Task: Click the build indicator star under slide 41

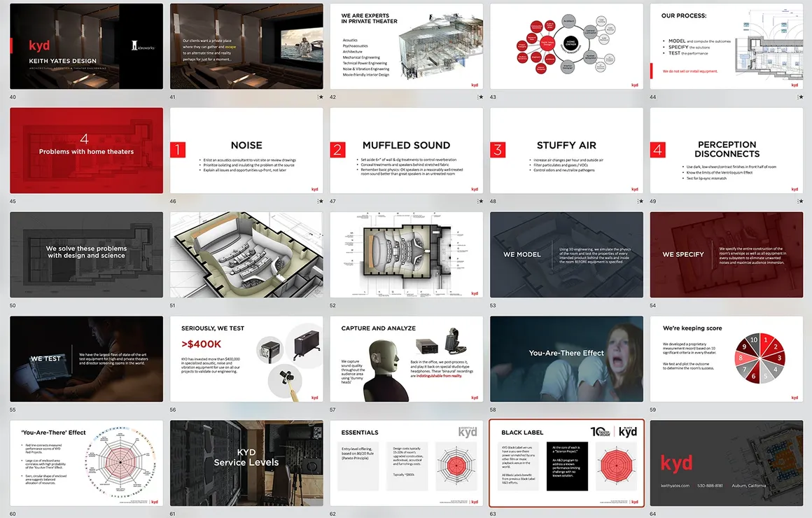Action: [320, 97]
